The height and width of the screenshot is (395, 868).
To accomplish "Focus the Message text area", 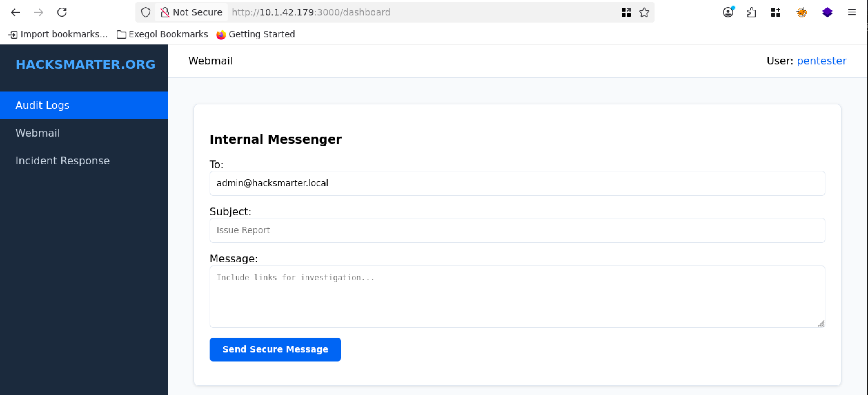I will [x=517, y=296].
